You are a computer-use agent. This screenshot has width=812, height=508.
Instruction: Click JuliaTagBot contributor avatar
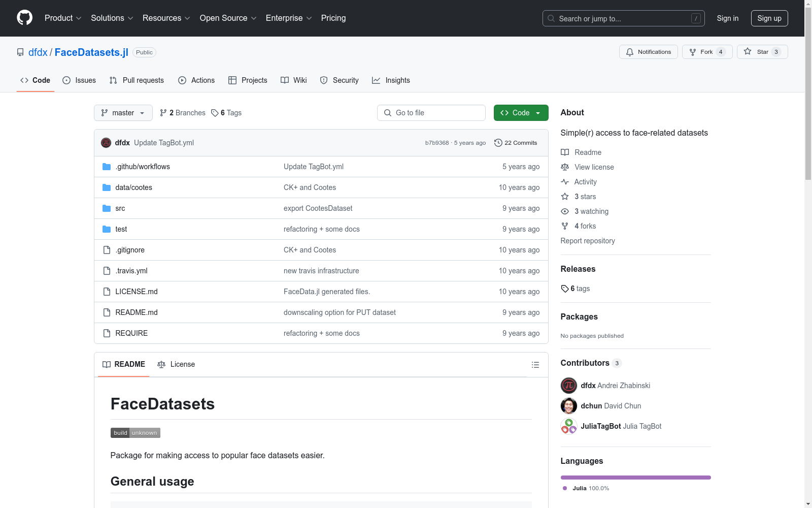click(x=569, y=426)
